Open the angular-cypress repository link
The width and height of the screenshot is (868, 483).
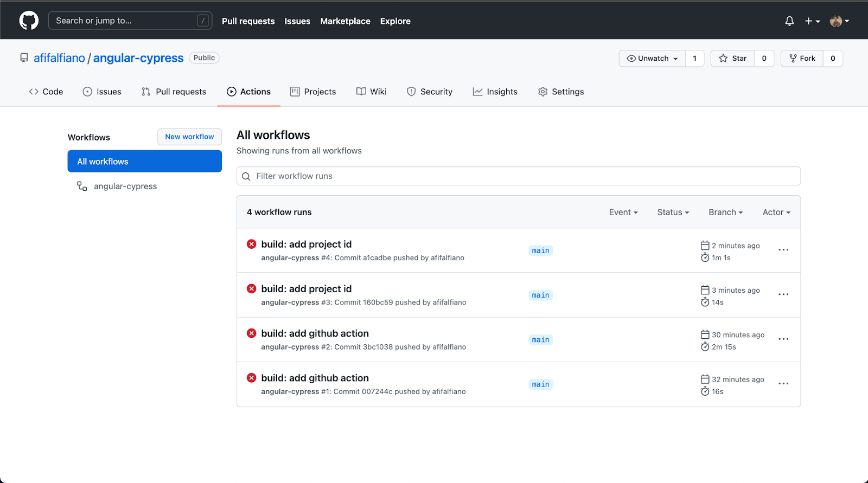click(138, 58)
